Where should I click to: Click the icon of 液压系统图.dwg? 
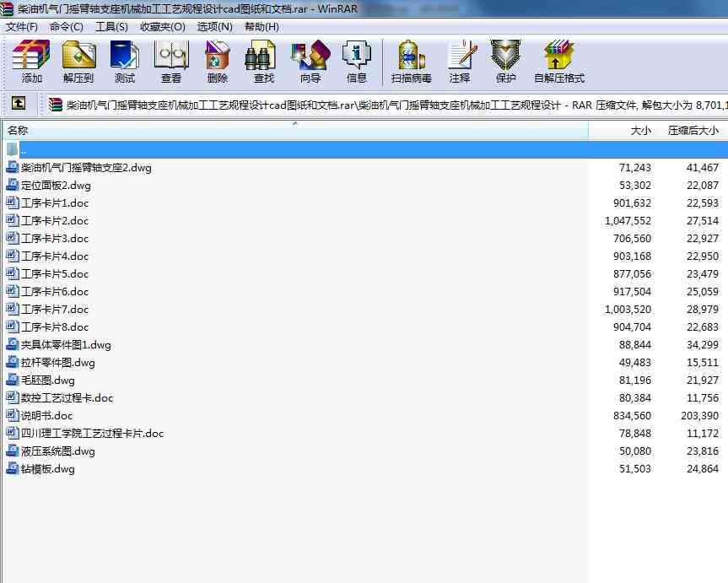(x=13, y=451)
